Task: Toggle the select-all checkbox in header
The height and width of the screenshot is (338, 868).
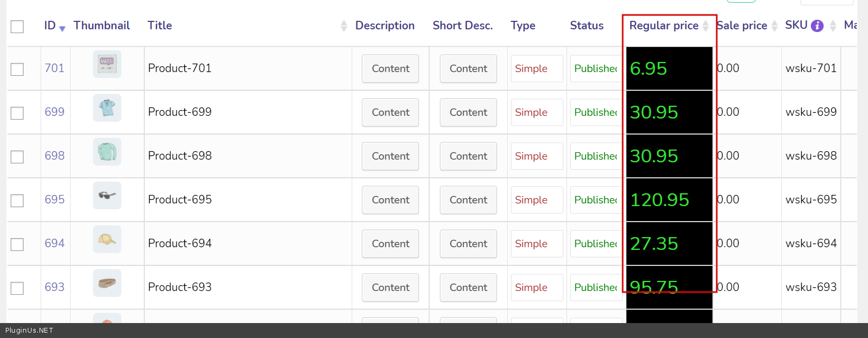Action: pos(17,26)
